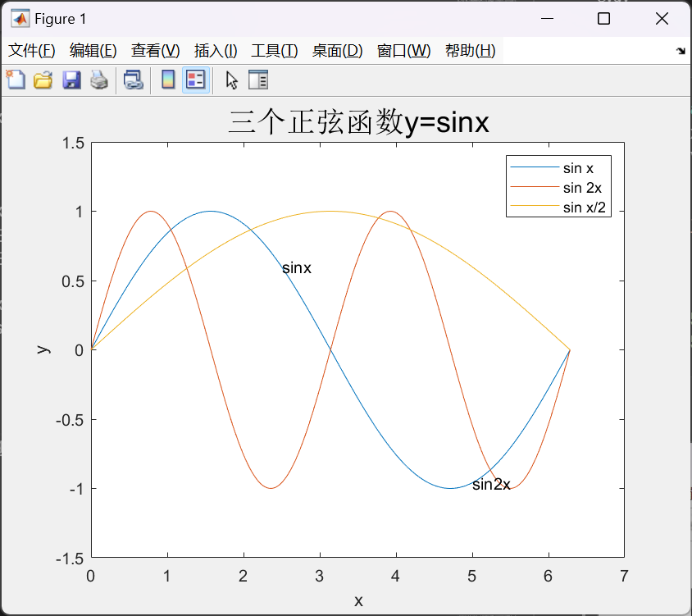Activate the Edit Plot arrow tool
692x616 pixels.
pos(232,80)
